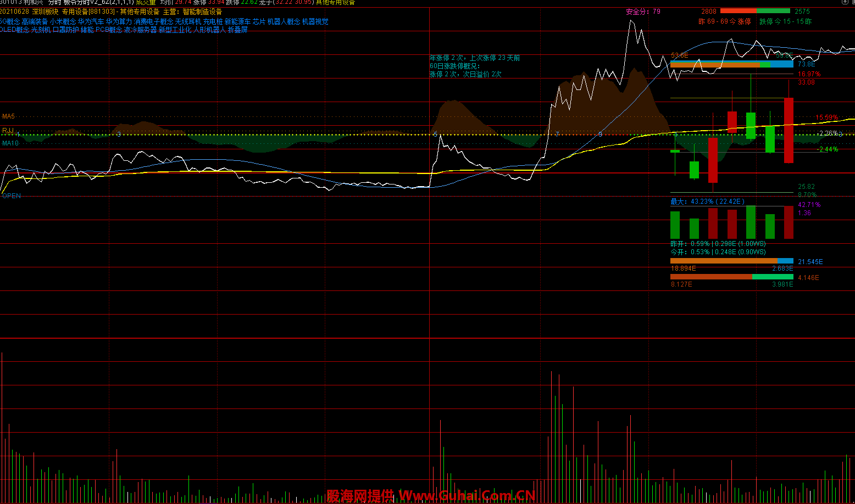Click the time marker numbered 7

click(x=557, y=134)
